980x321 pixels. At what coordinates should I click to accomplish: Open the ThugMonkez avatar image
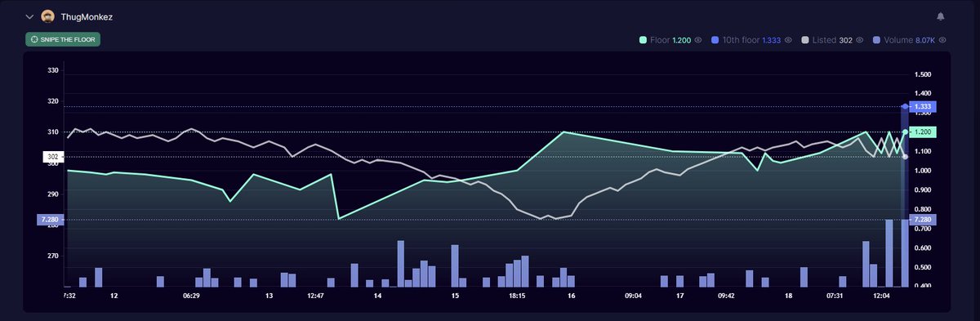48,16
